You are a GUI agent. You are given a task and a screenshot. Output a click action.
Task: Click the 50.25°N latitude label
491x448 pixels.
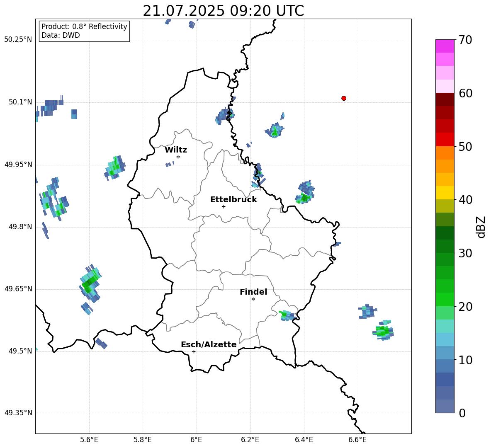pos(18,40)
